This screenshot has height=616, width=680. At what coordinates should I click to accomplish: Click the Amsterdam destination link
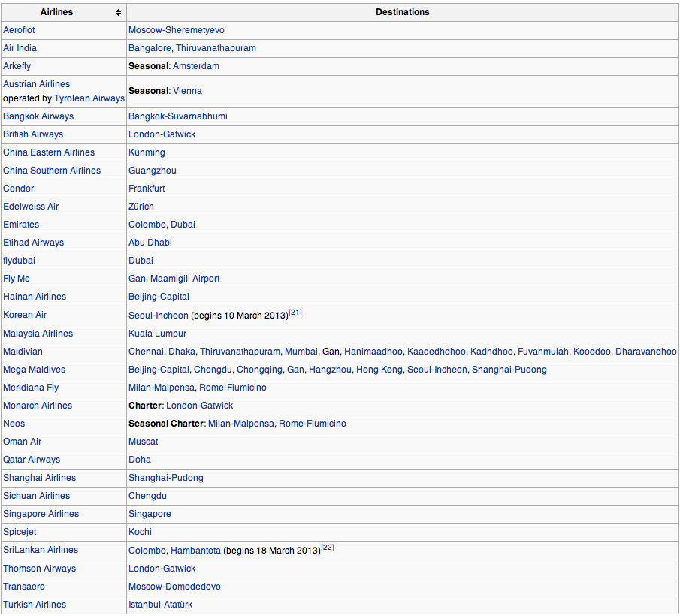(x=196, y=66)
